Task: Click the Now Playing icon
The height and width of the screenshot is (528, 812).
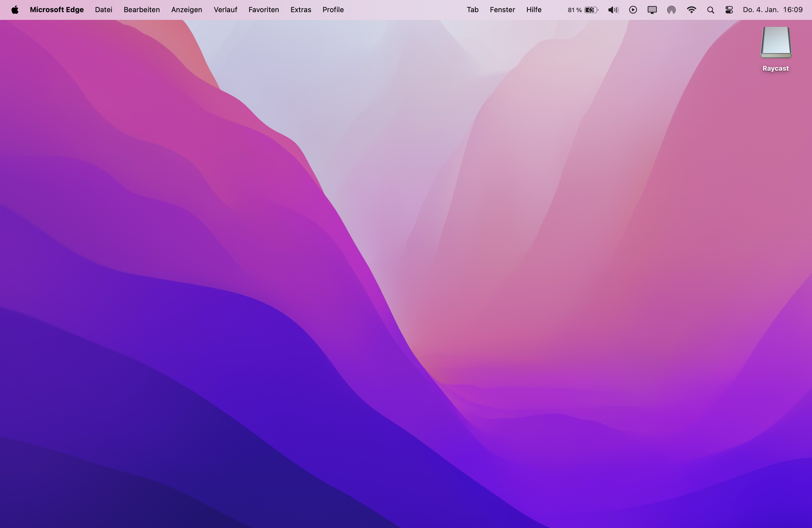Action: click(633, 10)
